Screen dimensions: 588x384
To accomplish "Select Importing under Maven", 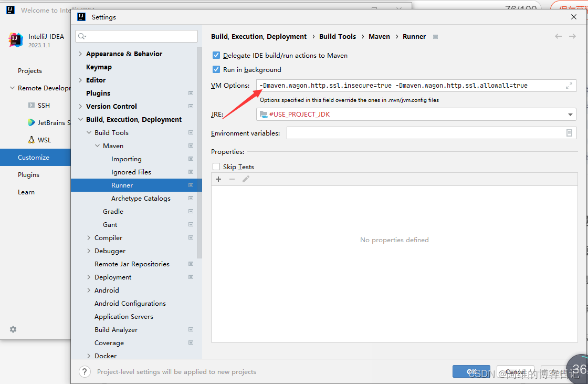I will coord(127,159).
